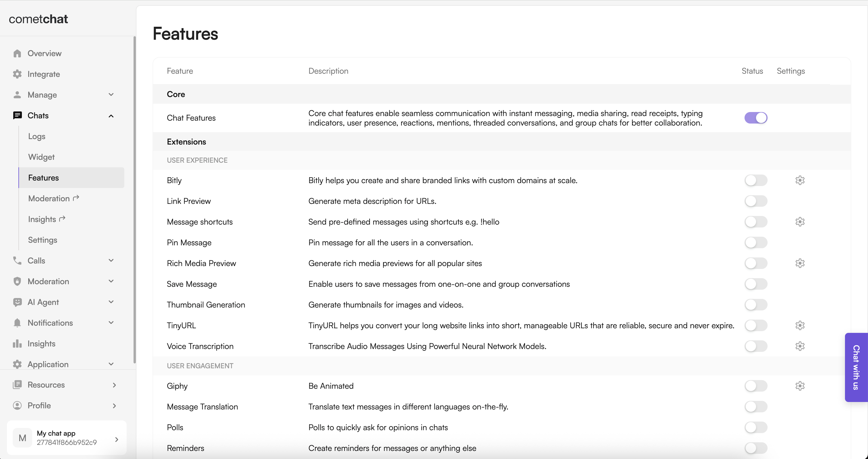Click the Insights bar chart icon
Viewport: 868px width, 459px height.
coord(17,343)
